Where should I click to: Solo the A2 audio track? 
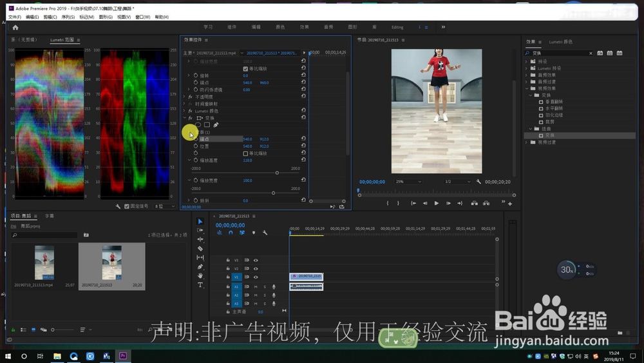[x=265, y=295]
